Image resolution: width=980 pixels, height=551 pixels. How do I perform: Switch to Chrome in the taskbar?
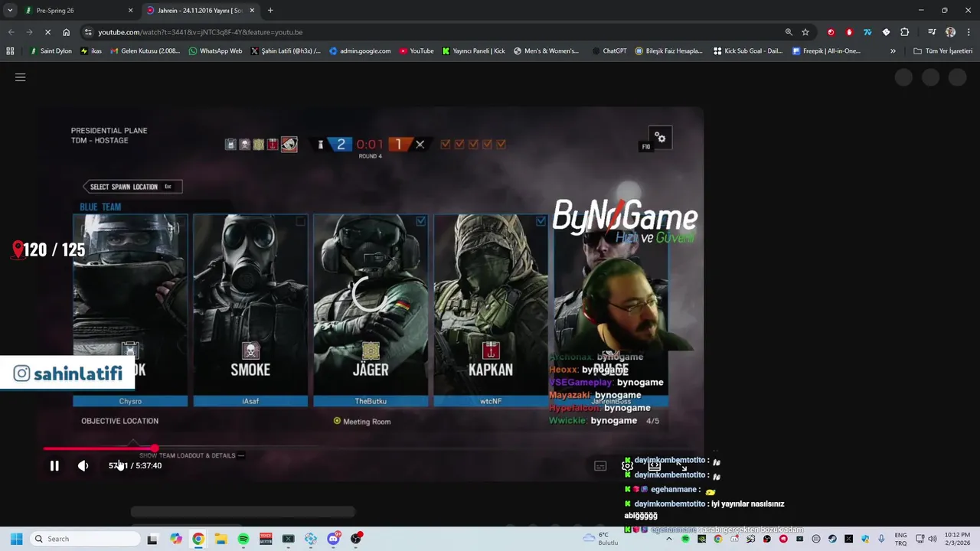pyautogui.click(x=198, y=539)
